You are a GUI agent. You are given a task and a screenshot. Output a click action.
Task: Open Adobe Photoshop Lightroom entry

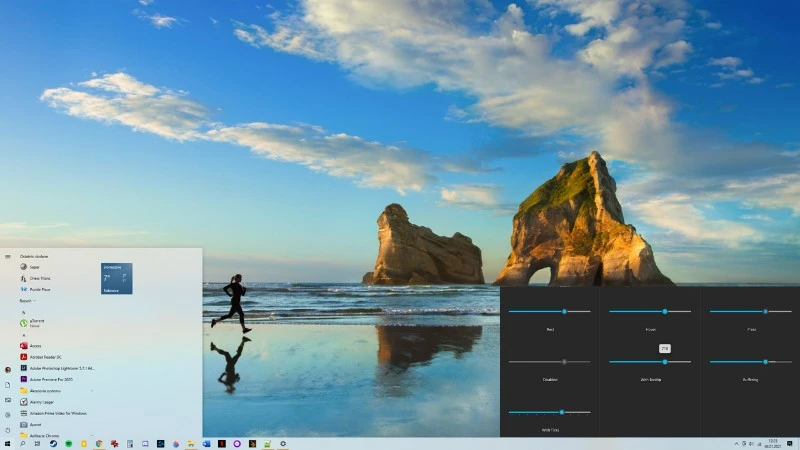pos(56,368)
